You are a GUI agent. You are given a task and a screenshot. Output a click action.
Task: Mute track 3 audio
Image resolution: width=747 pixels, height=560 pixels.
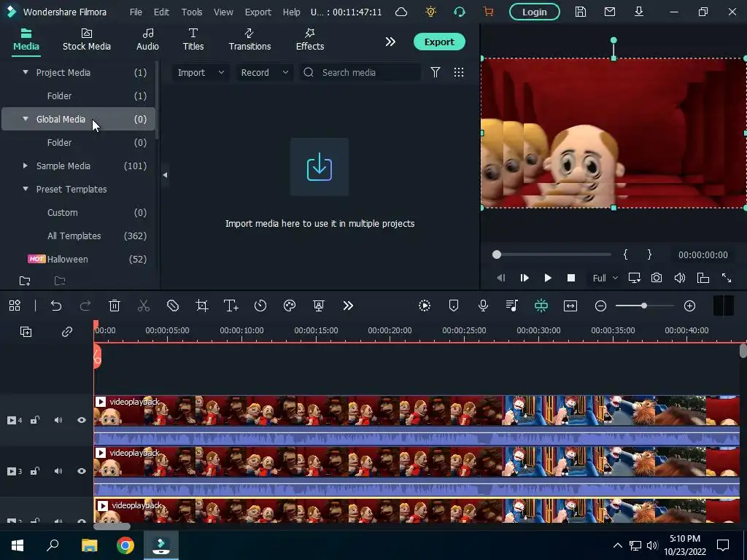pyautogui.click(x=58, y=471)
